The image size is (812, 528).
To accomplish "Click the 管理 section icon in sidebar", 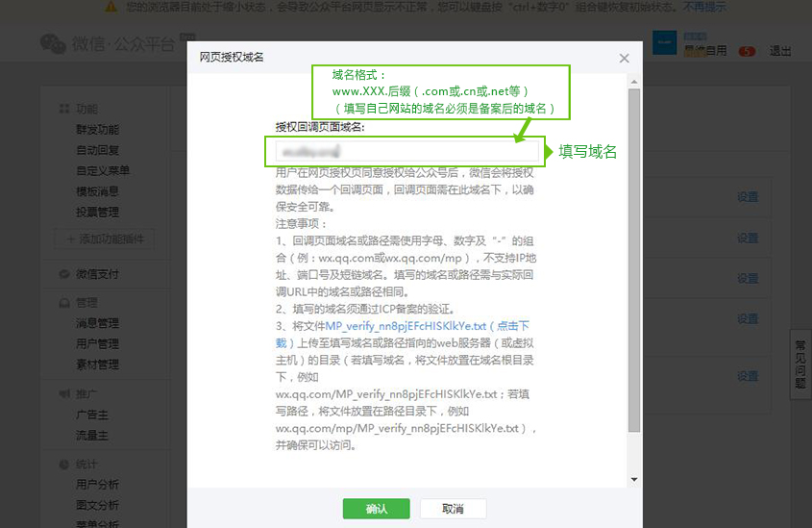I will (x=64, y=302).
